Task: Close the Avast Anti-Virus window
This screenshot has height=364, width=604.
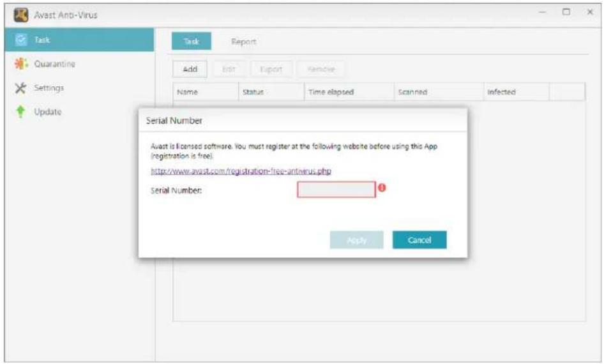Action: pyautogui.click(x=590, y=12)
